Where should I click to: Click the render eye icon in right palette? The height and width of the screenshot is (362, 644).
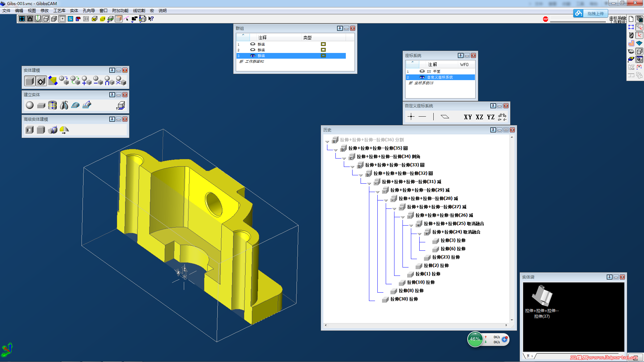pyautogui.click(x=631, y=51)
